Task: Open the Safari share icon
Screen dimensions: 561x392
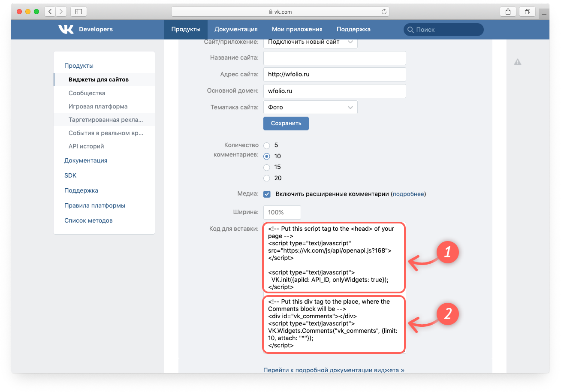Action: [x=508, y=12]
